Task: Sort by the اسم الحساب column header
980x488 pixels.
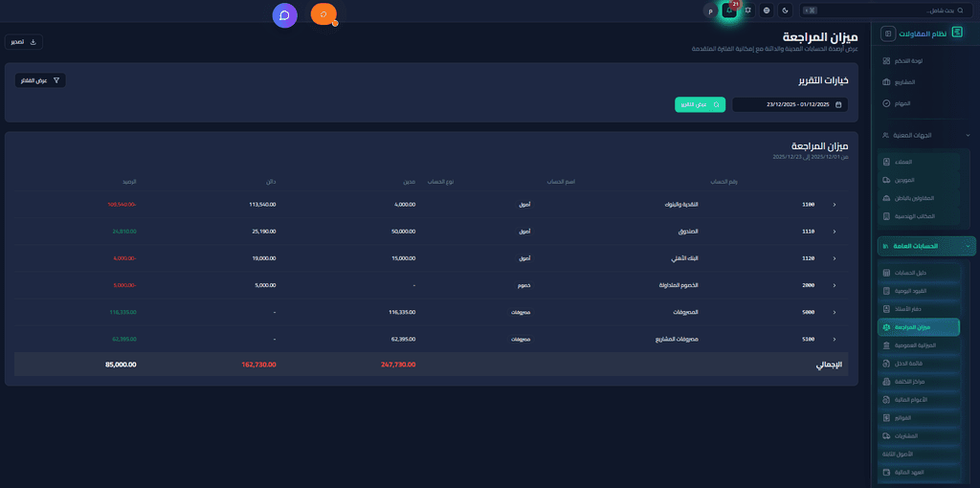Action: pyautogui.click(x=561, y=181)
